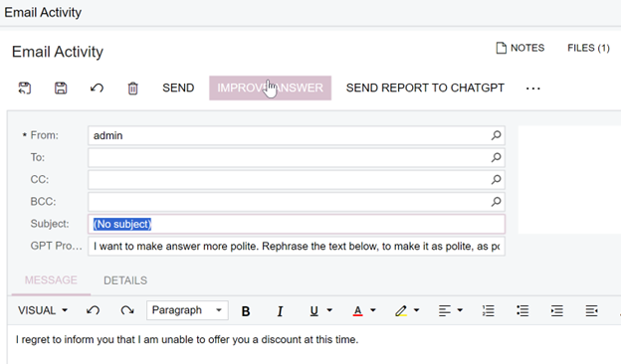
Task: Switch to the DETAILS tab
Action: [x=125, y=280]
